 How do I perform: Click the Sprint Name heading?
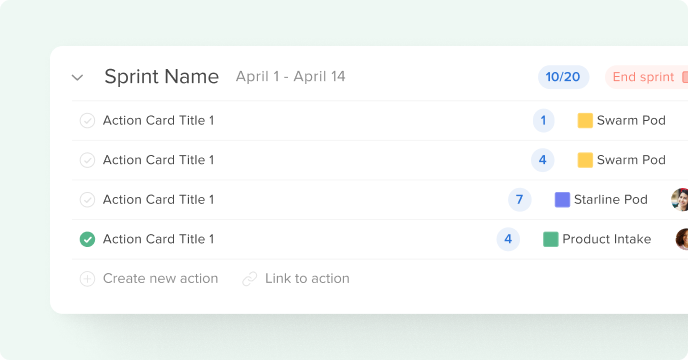coord(161,76)
